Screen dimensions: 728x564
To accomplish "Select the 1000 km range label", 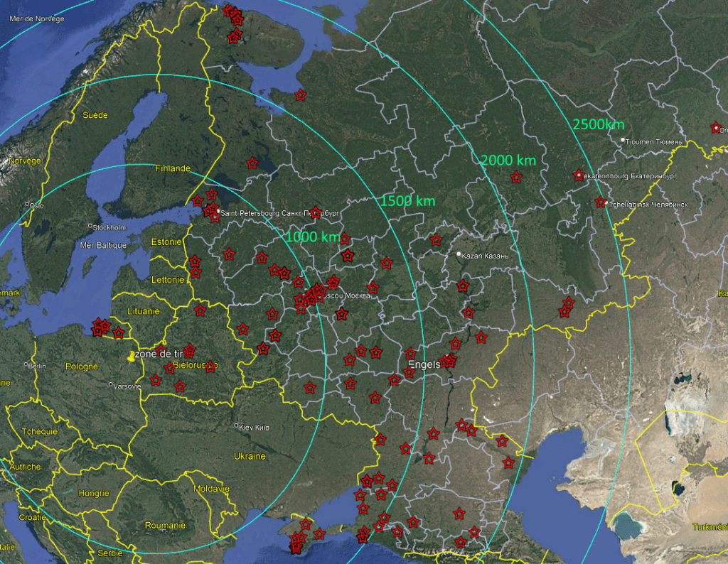I will pyautogui.click(x=313, y=237).
